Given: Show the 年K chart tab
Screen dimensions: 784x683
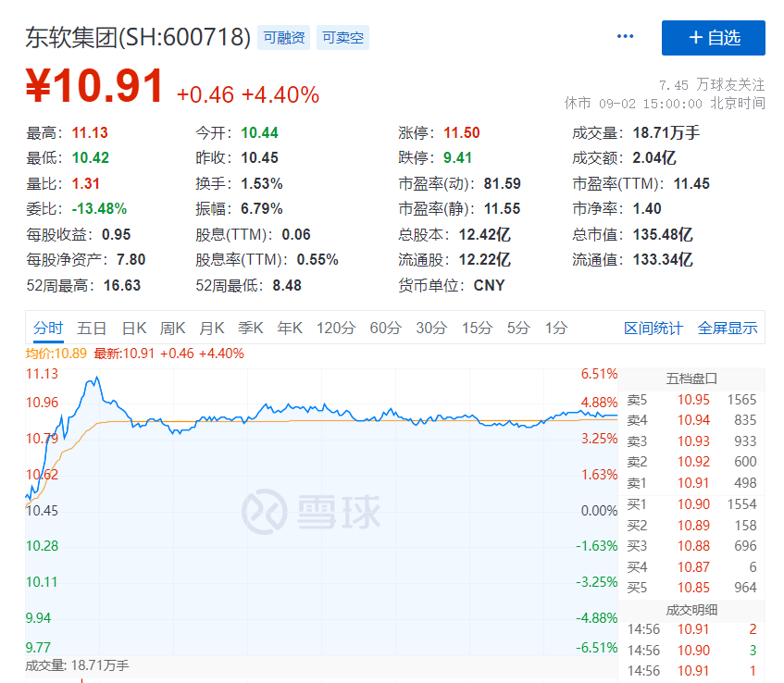Looking at the screenshot, I should 290,328.
